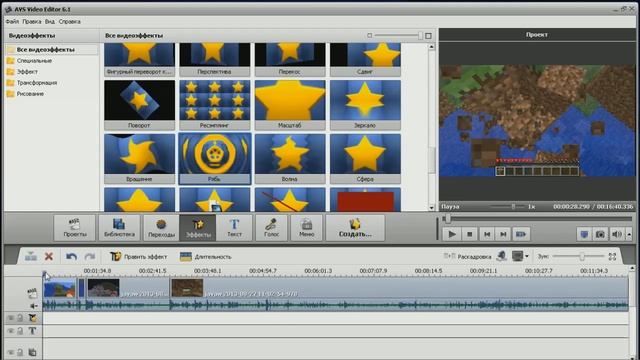Stop the preview playback
This screenshot has height=360, width=640.
tap(469, 234)
